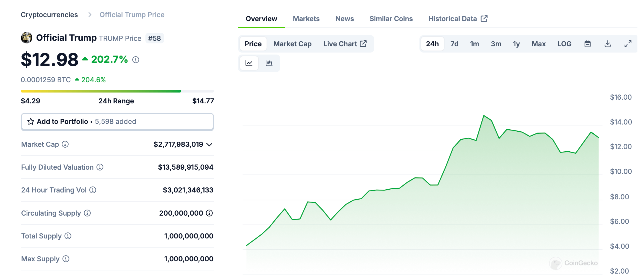Expand chart to fullscreen
The width and height of the screenshot is (644, 277).
pyautogui.click(x=628, y=44)
